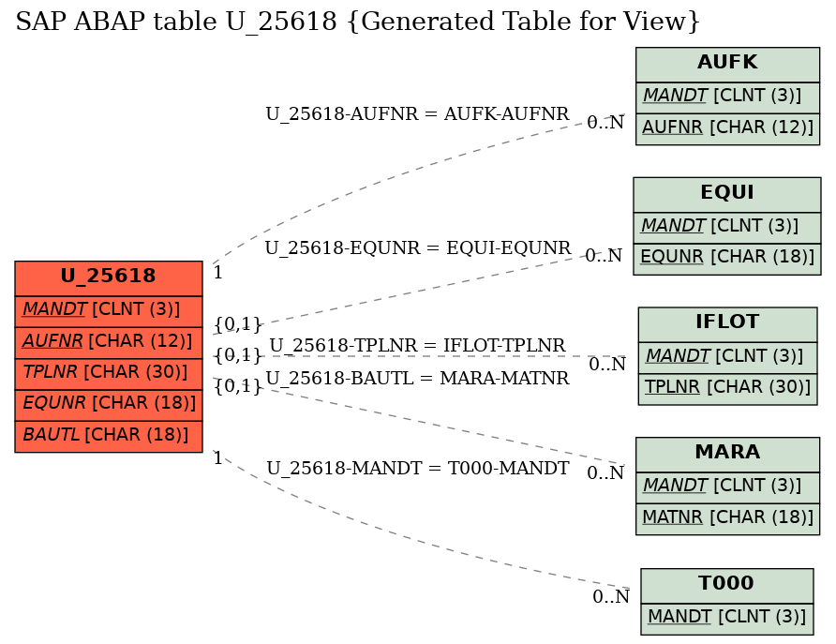Select EQUNR [CHAR (18)] field in U_25618
836x644 pixels.
(x=108, y=405)
